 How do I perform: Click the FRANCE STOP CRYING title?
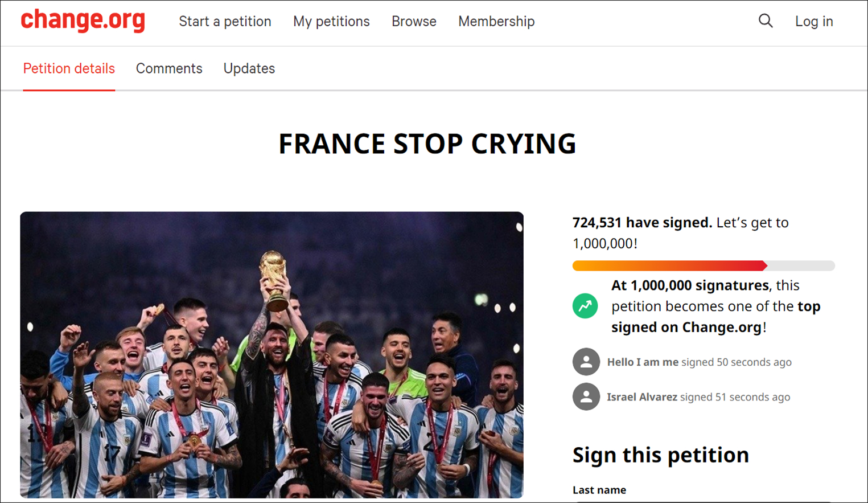[427, 144]
